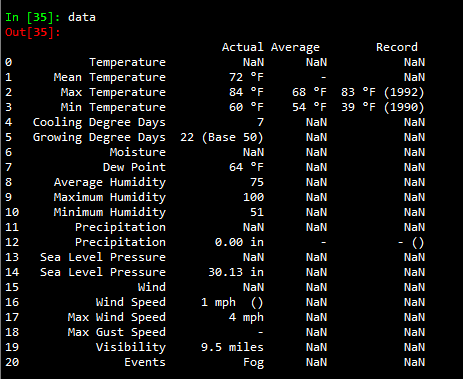463x379 pixels.
Task: Click the '72 °F' mean temperature value
Action: click(x=246, y=77)
